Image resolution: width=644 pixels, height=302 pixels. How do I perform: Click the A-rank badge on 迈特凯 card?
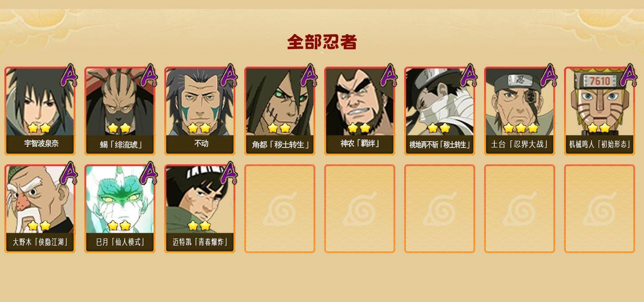point(229,173)
